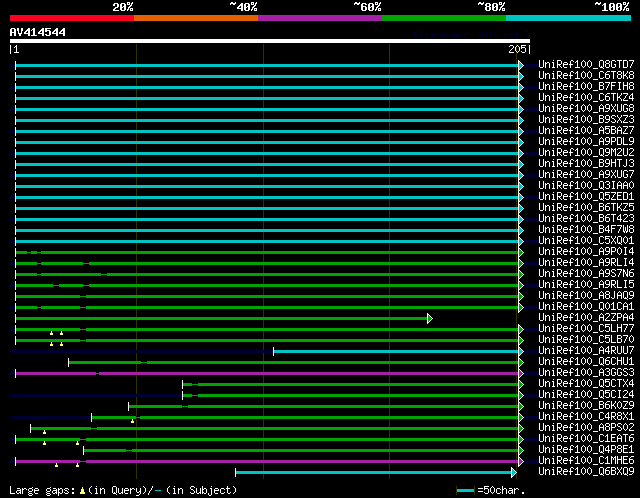Screen dimensions: 640x498
Task: Click the red 20% identity legend bar
Action: coord(72,17)
